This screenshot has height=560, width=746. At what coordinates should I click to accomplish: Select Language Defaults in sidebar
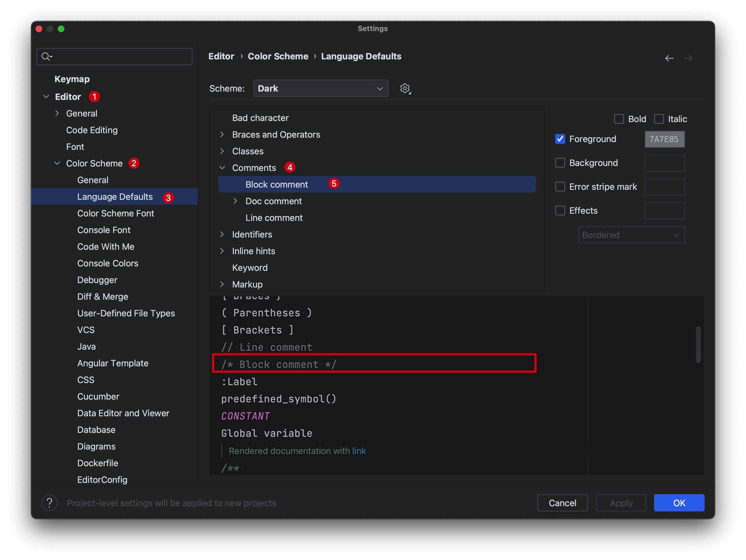[115, 196]
